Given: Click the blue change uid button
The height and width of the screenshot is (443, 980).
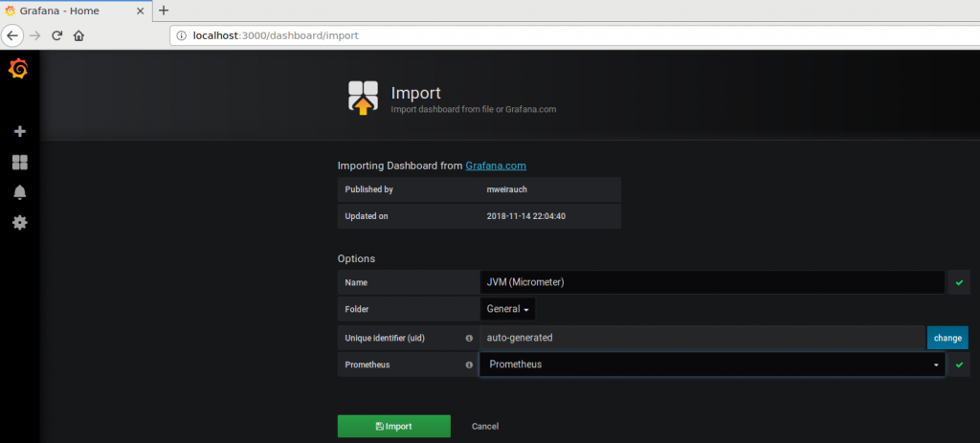Looking at the screenshot, I should 947,338.
